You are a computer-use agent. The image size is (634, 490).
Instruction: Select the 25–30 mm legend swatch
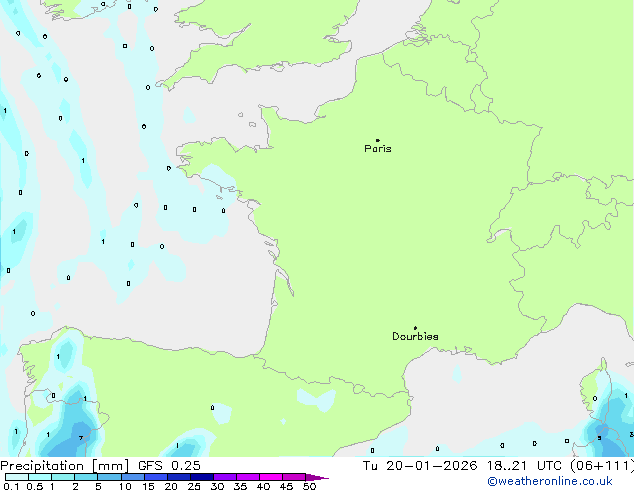click(x=202, y=477)
